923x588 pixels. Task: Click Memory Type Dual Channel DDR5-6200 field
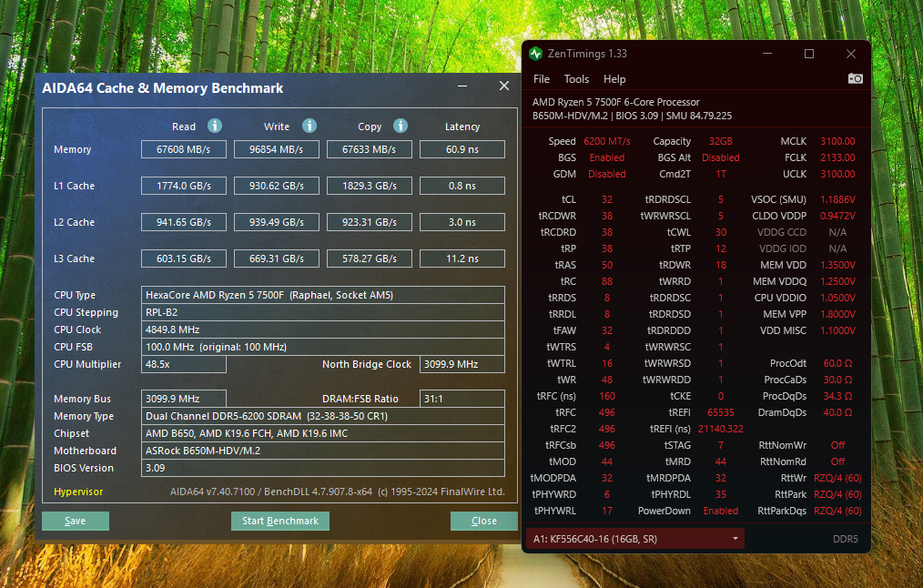pos(322,416)
